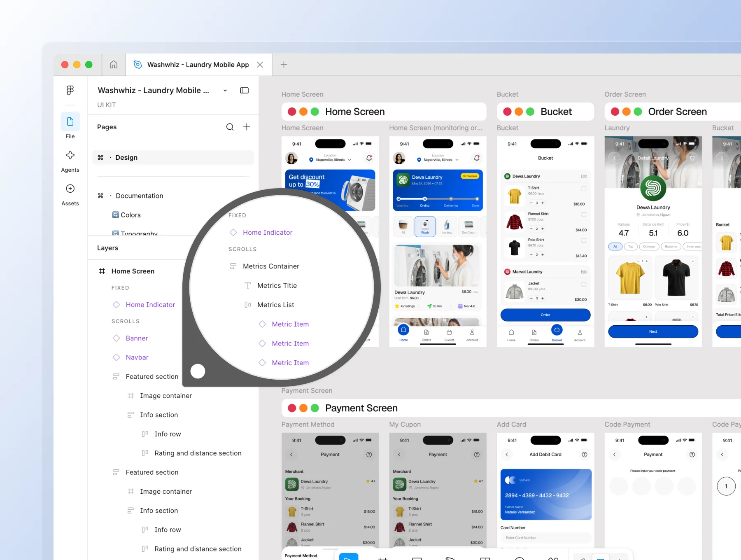Select the Bottoms filter chip

point(671,247)
